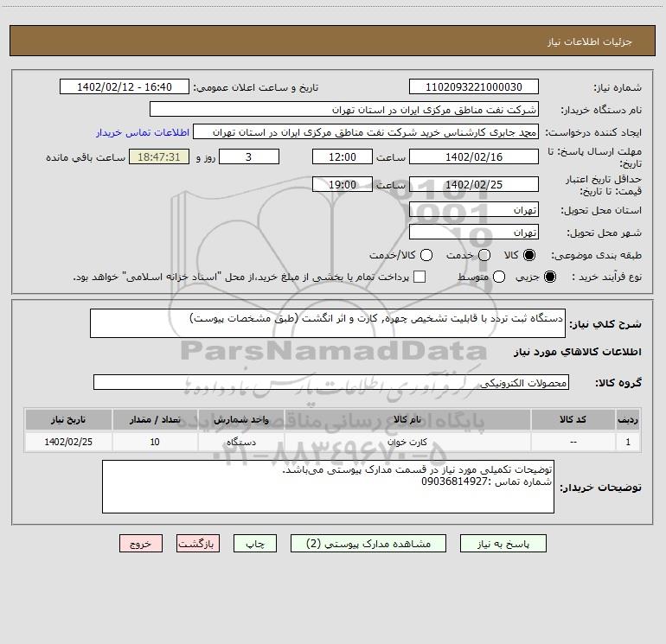Image resolution: width=666 pixels, height=644 pixels.
Task: Click the ردیف column header
Action: tap(628, 420)
